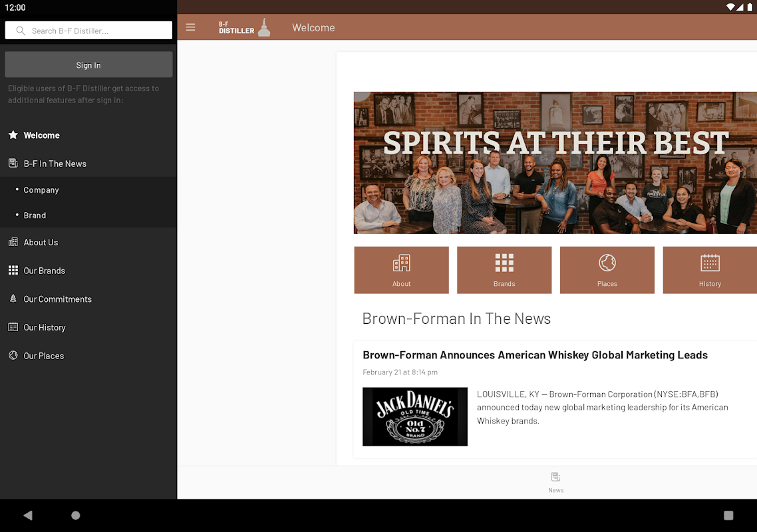Open the hamburger menu icon
Image resolution: width=757 pixels, height=532 pixels.
coord(191,27)
